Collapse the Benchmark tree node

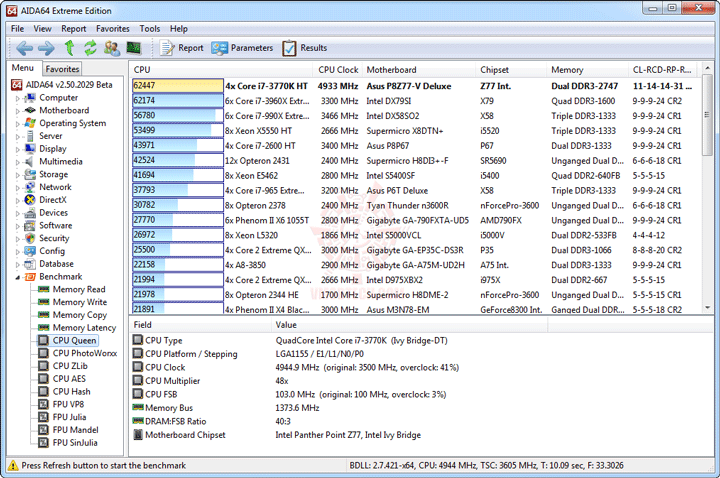coord(18,277)
